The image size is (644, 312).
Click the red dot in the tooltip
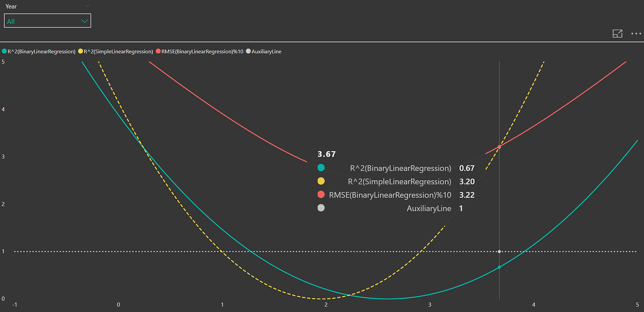(321, 194)
